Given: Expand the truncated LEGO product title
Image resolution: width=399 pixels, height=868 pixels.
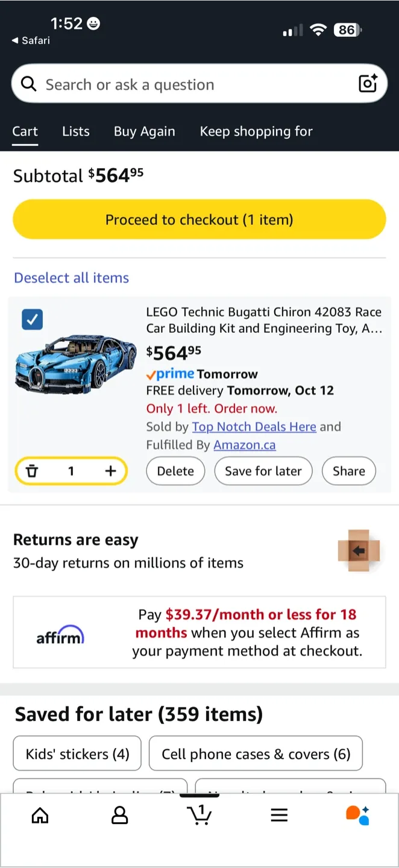Looking at the screenshot, I should (x=263, y=321).
